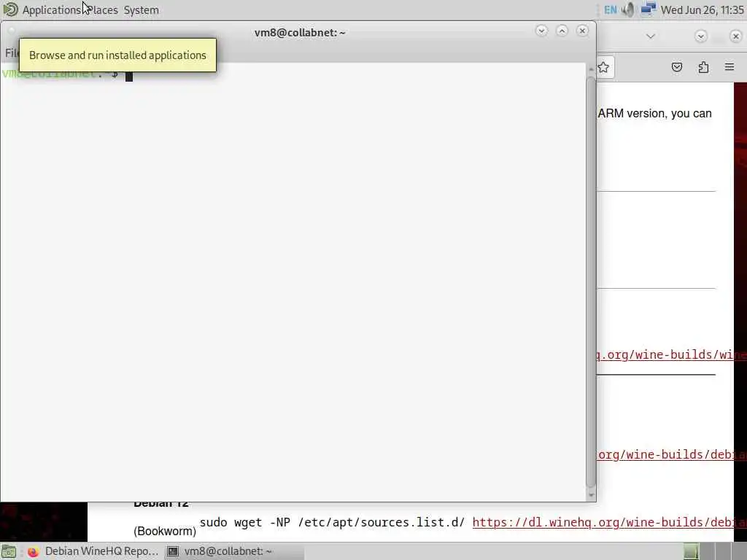Switch to Debian WineHQ Repo taskbar button
This screenshot has width=747, height=560.
tap(93, 551)
